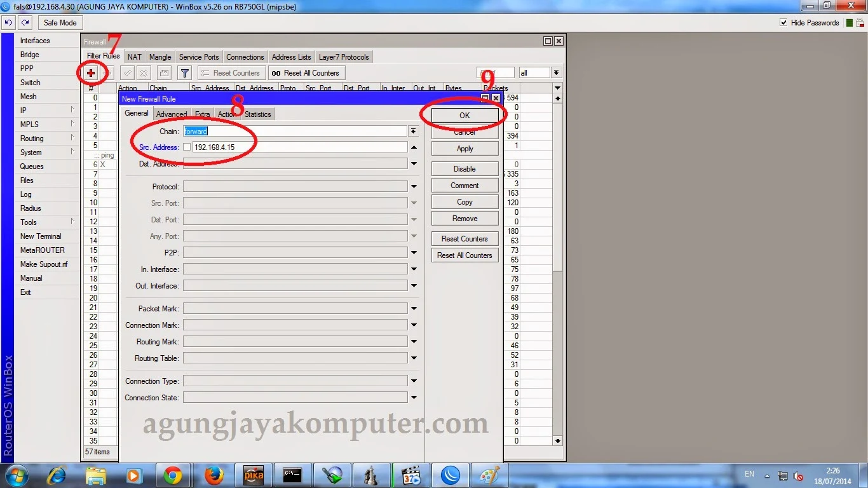Open Windows Media Player from the taskbar
Image resolution: width=868 pixels, height=488 pixels.
(133, 475)
